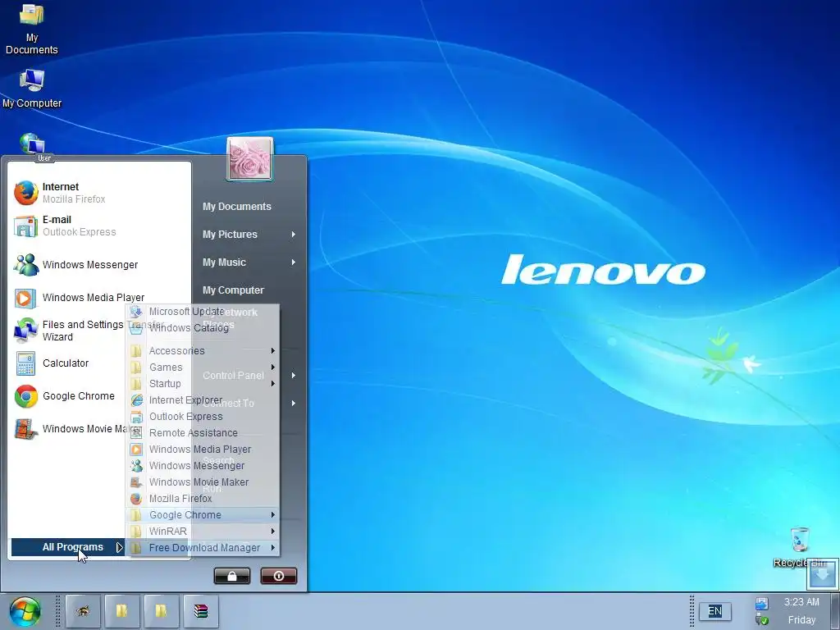Open Windows Movie Maker from pinned list
Screen dimensions: 840x630
(69, 428)
